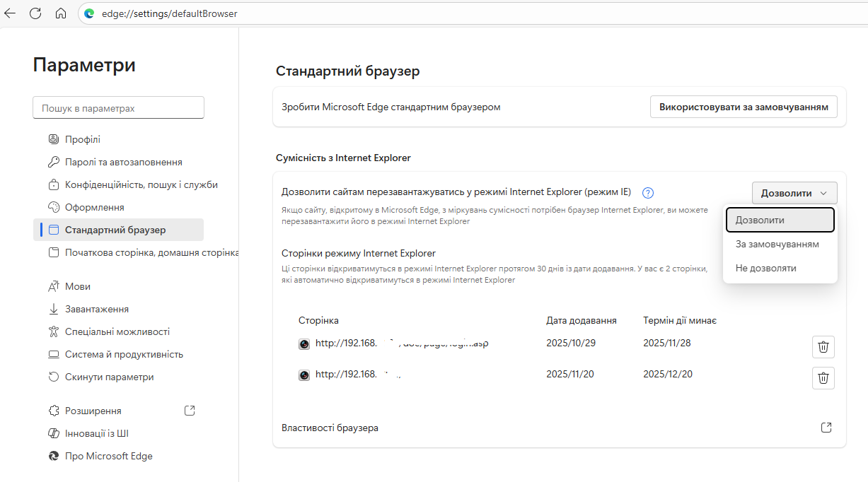
Task: Click the language icon for Мови
Action: [54, 286]
